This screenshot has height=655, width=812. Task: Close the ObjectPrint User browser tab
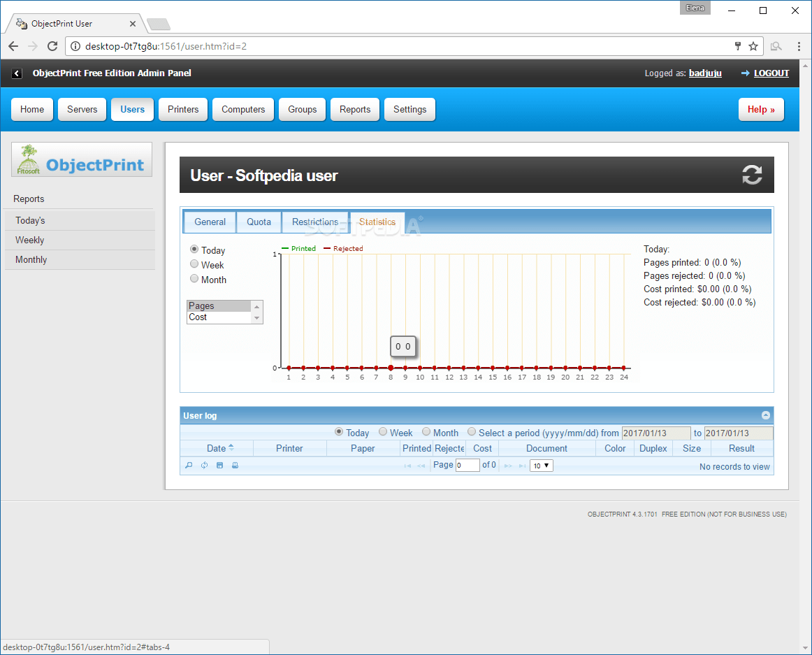coord(133,24)
